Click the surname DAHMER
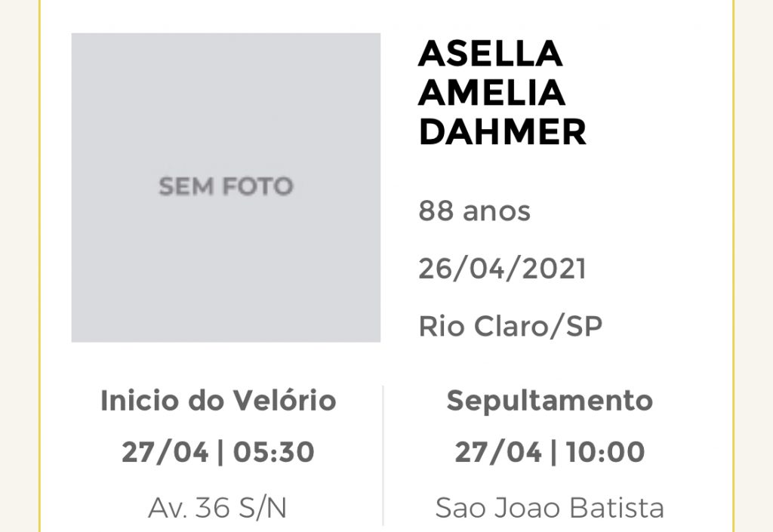 (x=502, y=132)
